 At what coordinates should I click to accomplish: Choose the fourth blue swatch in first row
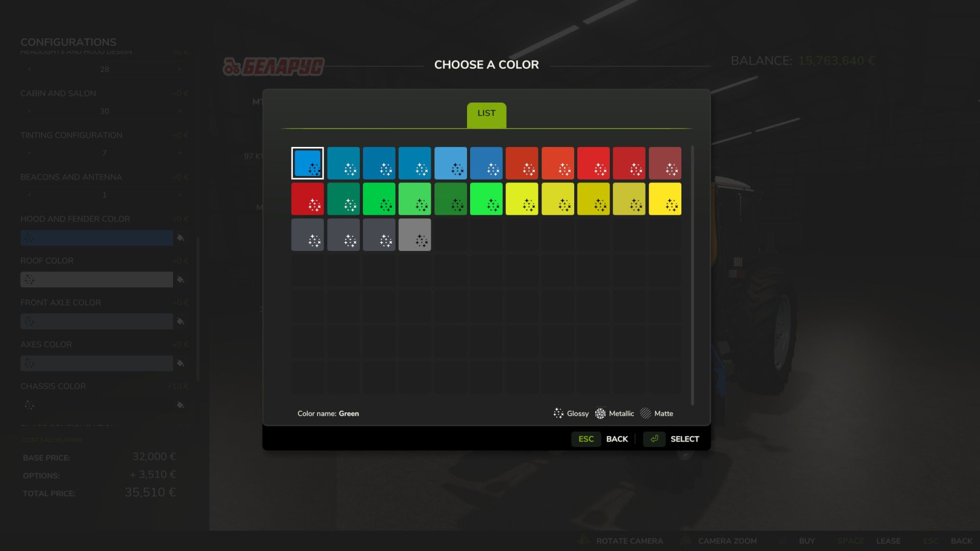point(415,163)
